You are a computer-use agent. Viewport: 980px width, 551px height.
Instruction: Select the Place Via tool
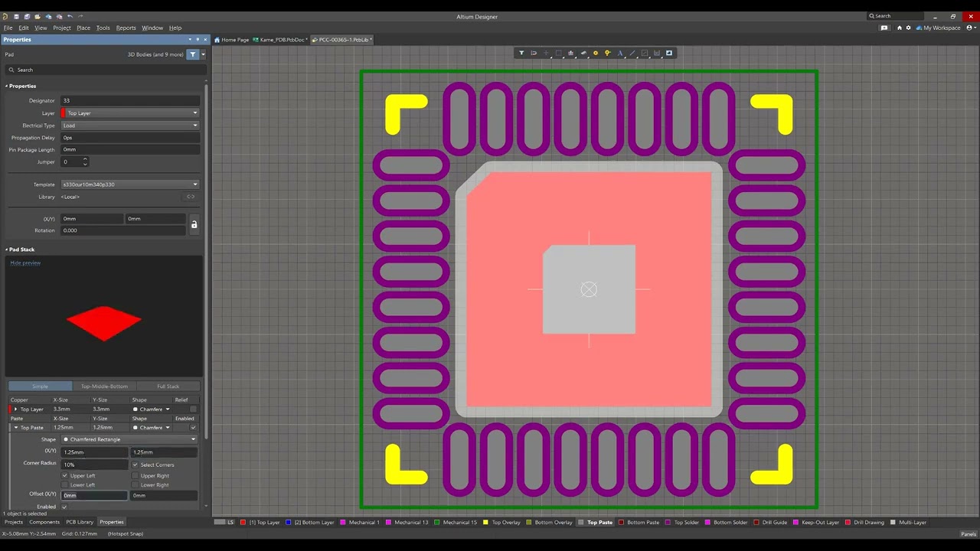point(608,53)
